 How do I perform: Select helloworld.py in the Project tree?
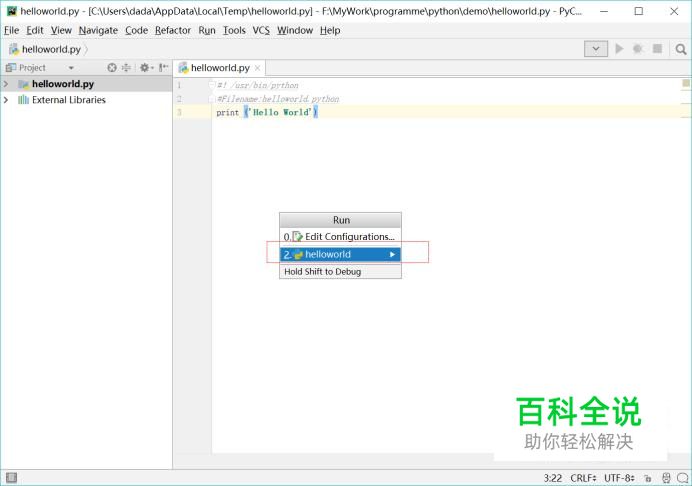click(x=63, y=84)
